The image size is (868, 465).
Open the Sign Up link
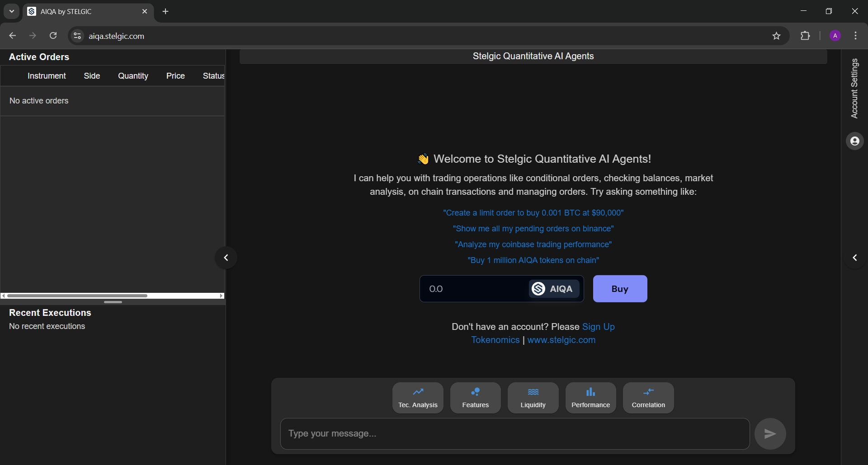tap(598, 327)
